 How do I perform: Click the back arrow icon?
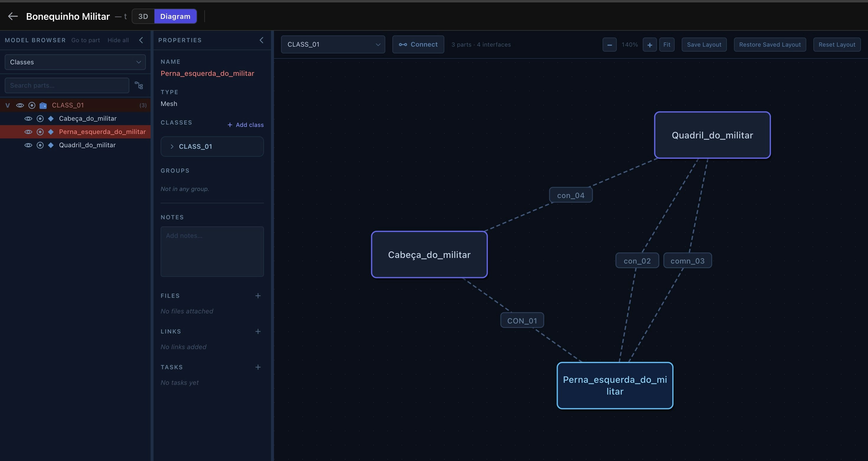coord(13,16)
